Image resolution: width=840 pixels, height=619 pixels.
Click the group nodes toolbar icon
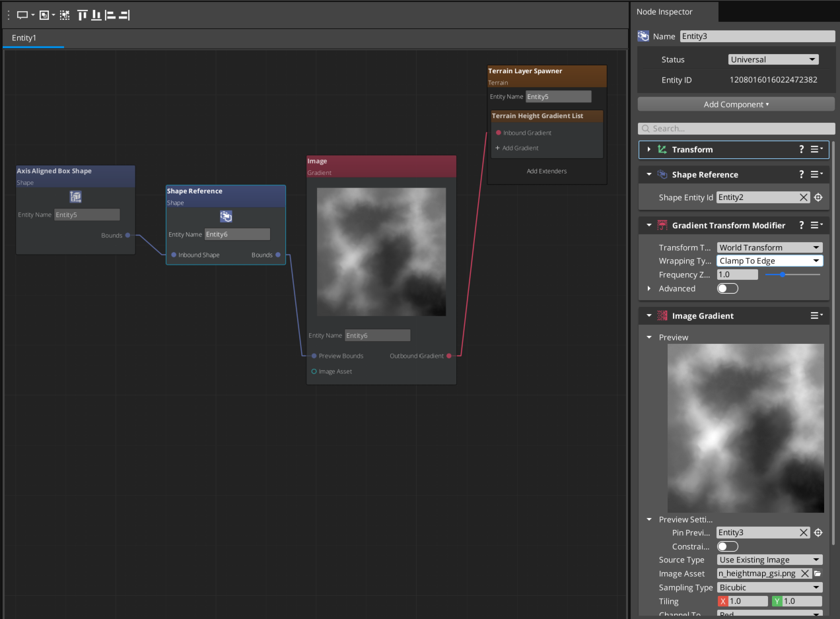tap(44, 15)
